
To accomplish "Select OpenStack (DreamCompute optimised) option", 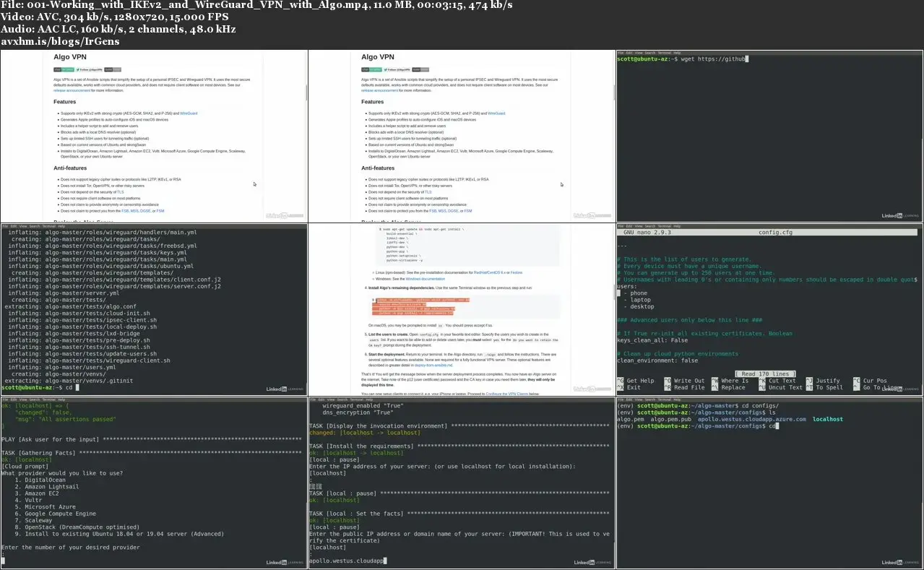I will point(77,527).
